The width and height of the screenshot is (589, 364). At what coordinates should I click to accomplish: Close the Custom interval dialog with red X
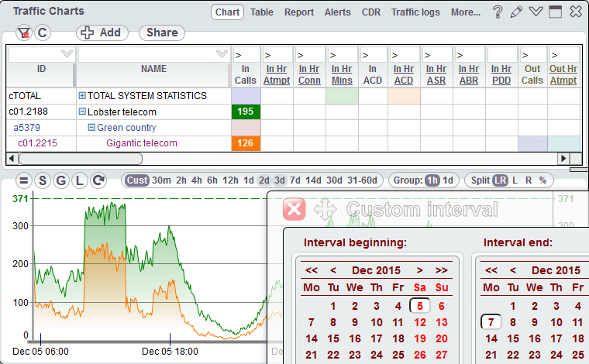(x=294, y=209)
